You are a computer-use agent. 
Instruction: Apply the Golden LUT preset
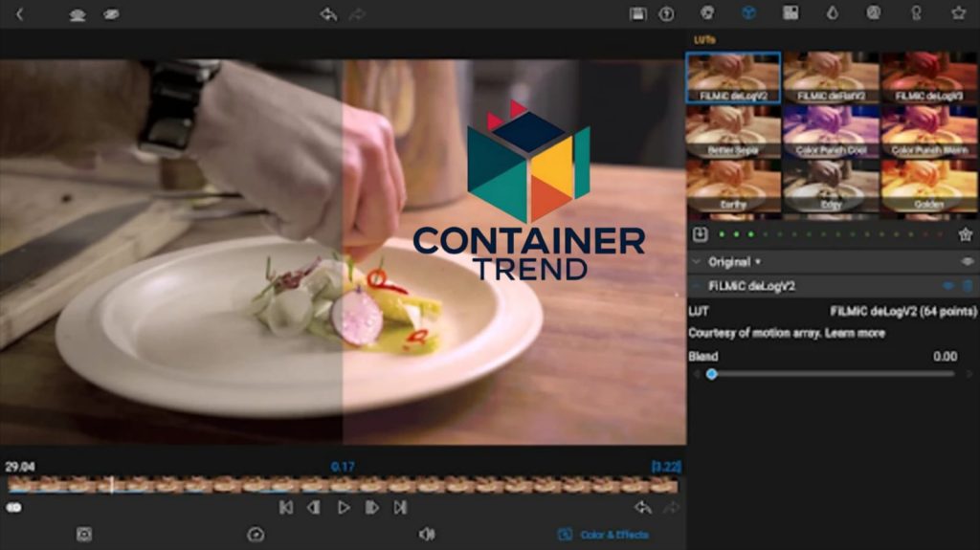tap(928, 186)
